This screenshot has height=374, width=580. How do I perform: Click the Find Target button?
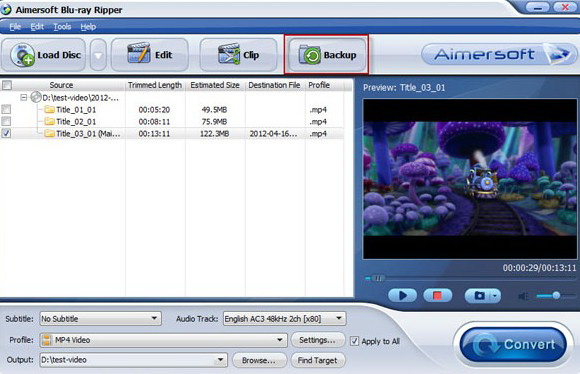point(317,360)
